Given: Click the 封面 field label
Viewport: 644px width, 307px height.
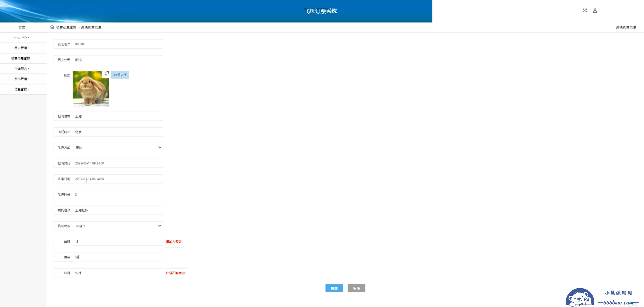Looking at the screenshot, I should coord(67,76).
